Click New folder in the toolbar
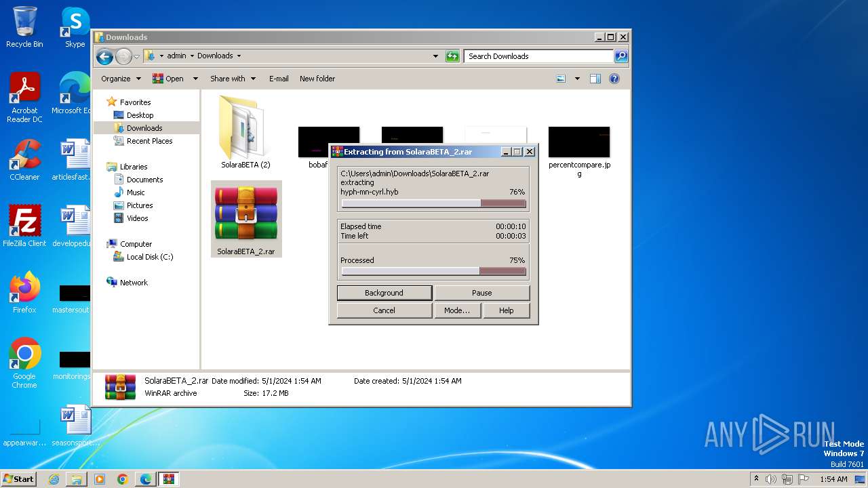This screenshot has width=868, height=488. (317, 79)
